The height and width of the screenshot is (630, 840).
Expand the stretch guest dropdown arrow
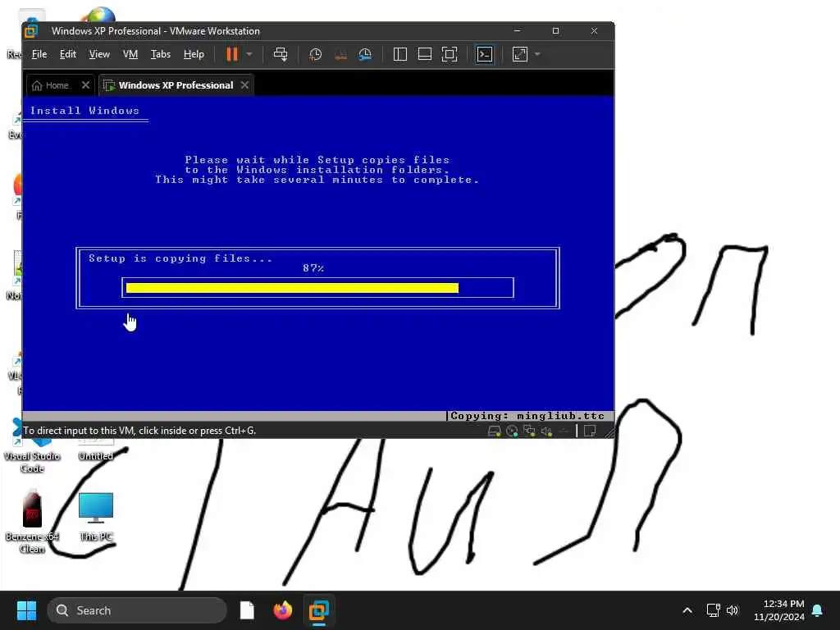[x=537, y=54]
